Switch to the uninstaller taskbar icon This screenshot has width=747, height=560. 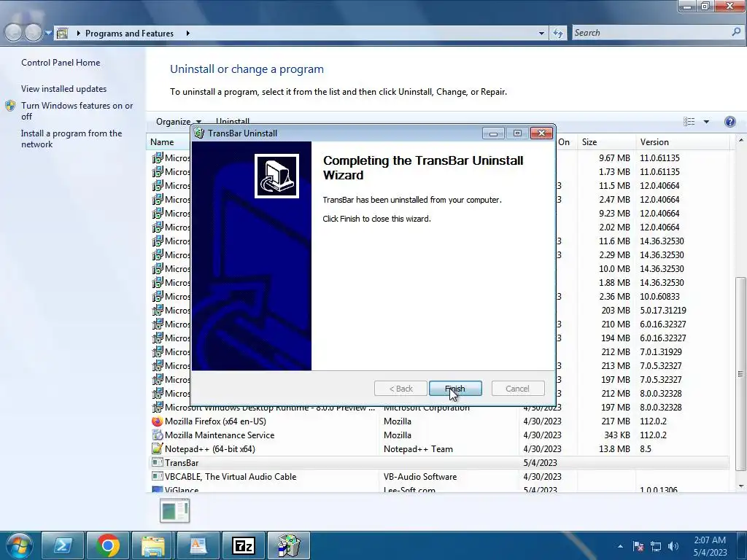(x=289, y=545)
